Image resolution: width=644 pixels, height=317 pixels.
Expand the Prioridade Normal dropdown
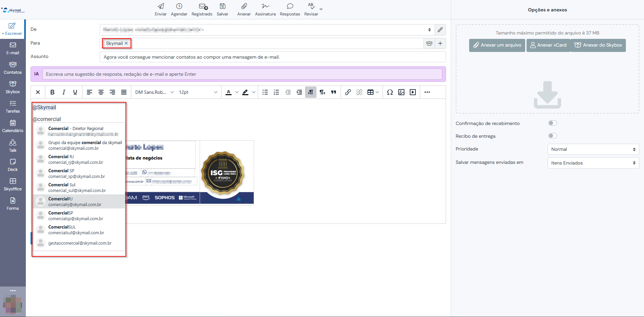tap(593, 149)
